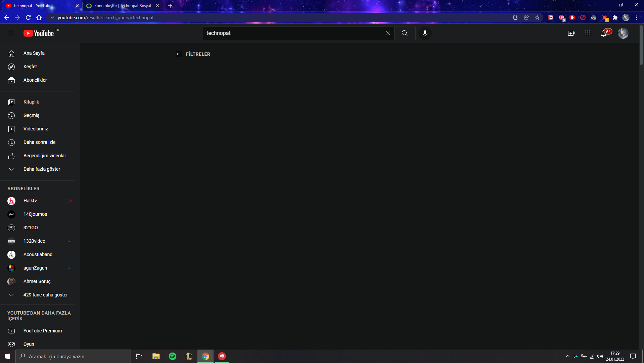Open Beğendiğim videolar playlist
The image size is (644, 363).
tap(37, 156)
